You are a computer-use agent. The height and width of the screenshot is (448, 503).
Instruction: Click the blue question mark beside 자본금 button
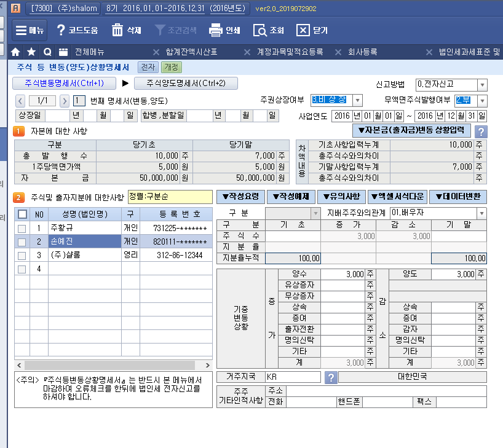(481, 132)
